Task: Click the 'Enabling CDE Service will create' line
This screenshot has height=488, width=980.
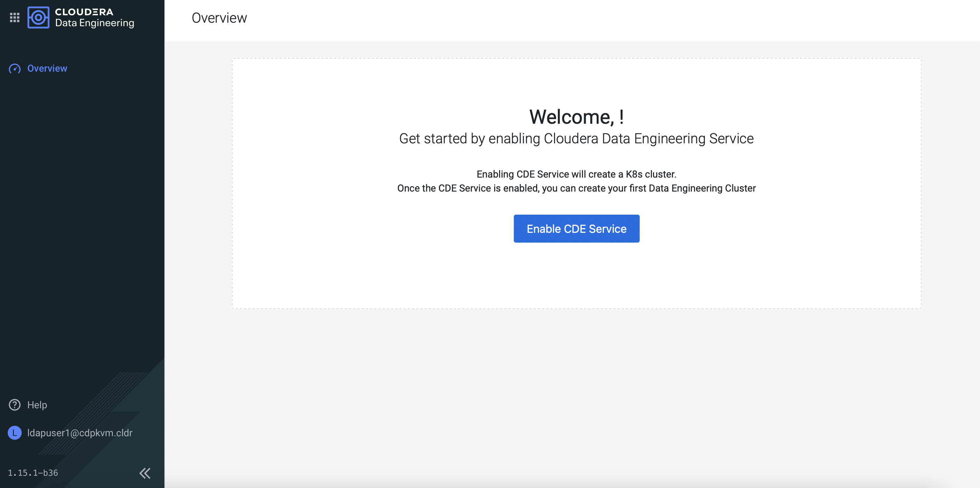Action: 576,174
